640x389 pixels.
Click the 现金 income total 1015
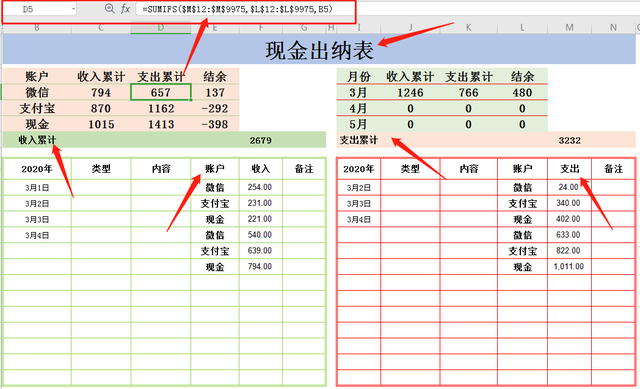pyautogui.click(x=101, y=124)
